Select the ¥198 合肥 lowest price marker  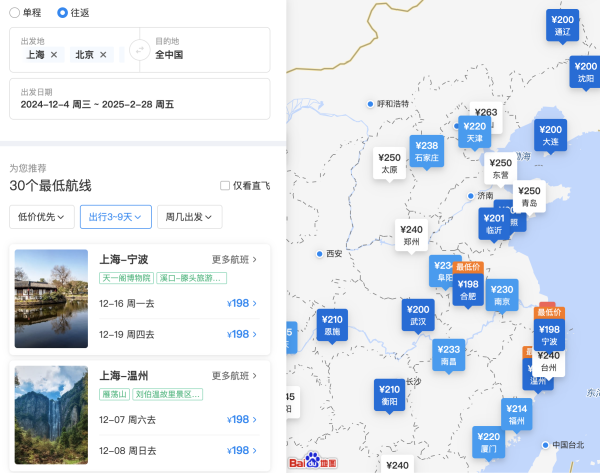click(x=468, y=290)
